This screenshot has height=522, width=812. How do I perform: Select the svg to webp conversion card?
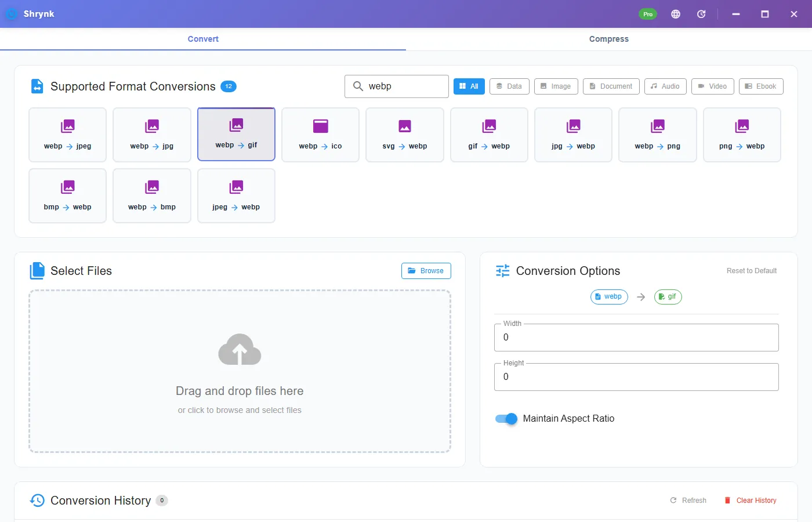click(405, 135)
